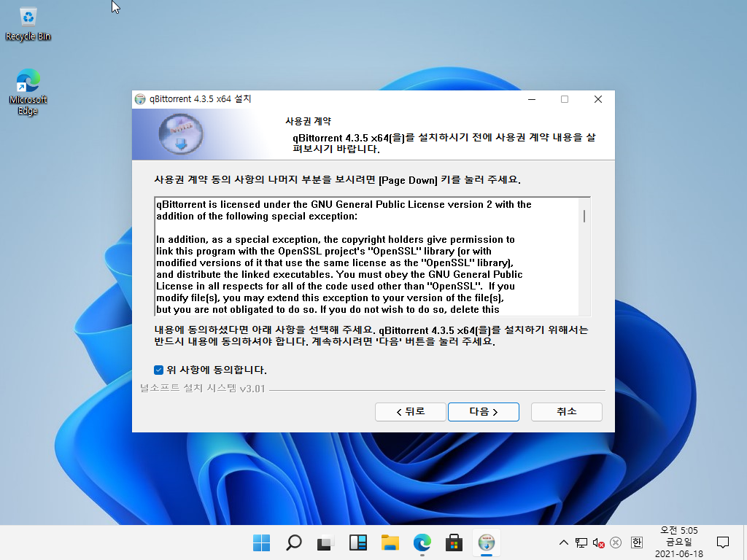Continue with the '다음 >' button
This screenshot has height=560, width=747.
(484, 412)
